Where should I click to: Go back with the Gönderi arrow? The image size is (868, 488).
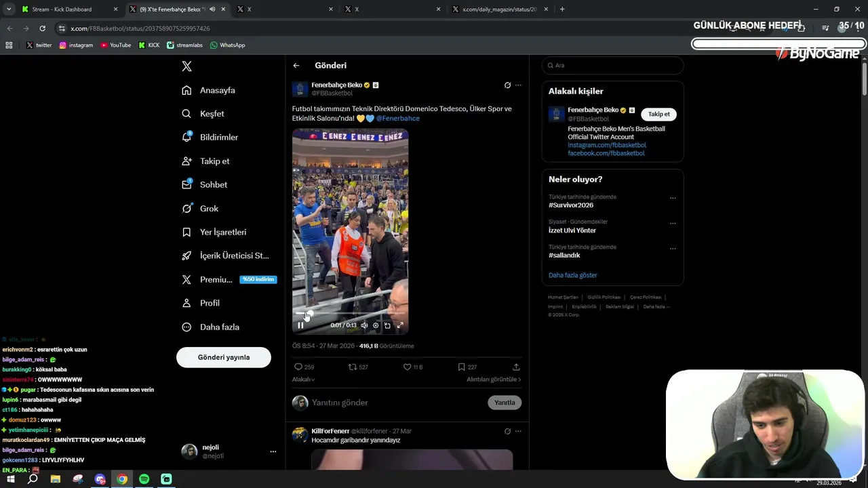[x=296, y=66]
